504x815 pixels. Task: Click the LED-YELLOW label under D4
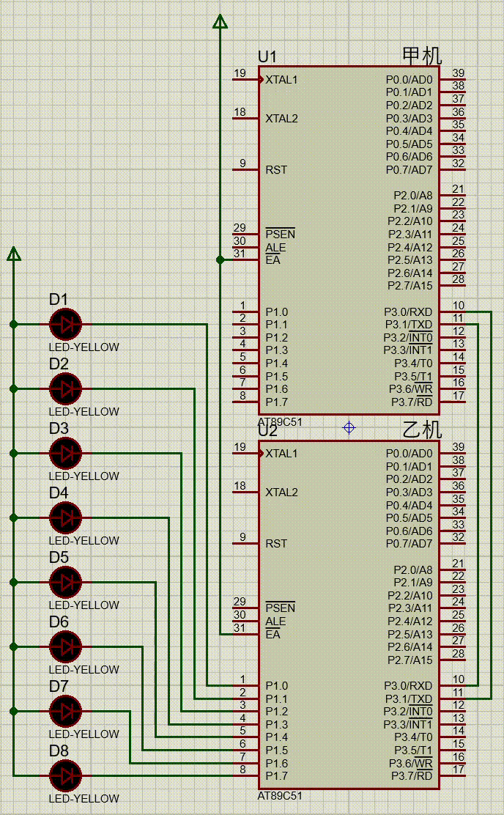click(x=84, y=541)
